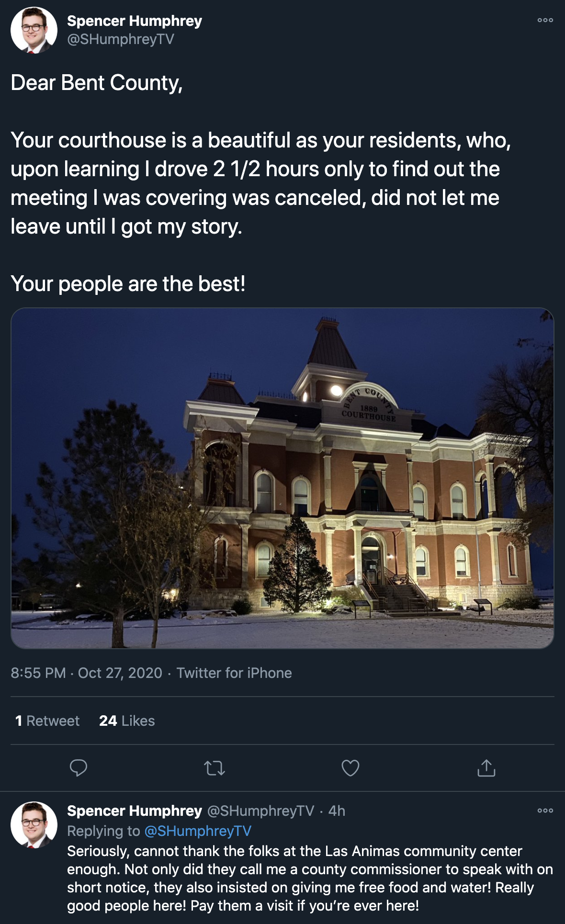Open three-dot menu on main tweet

(x=545, y=20)
